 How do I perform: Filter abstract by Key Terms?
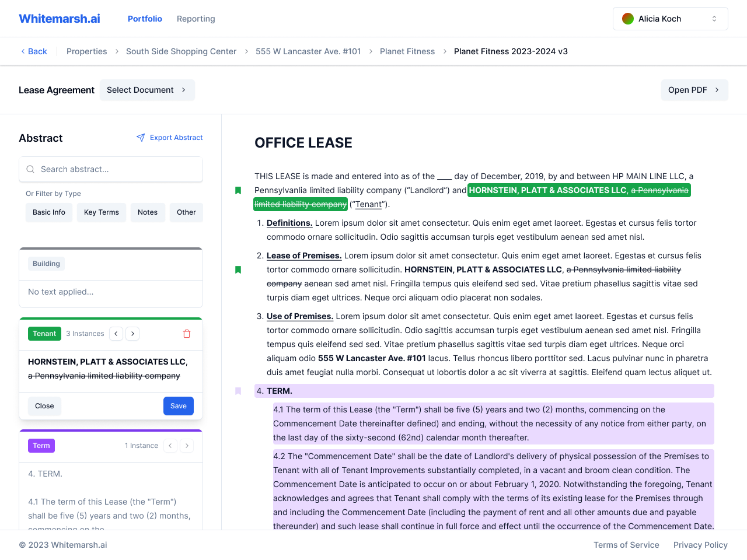102,212
